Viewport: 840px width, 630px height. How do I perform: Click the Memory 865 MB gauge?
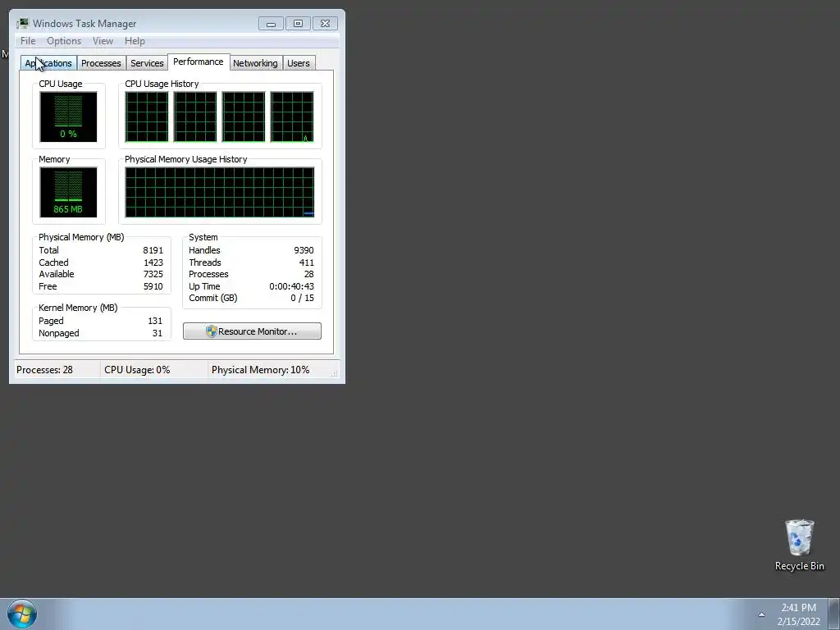point(68,192)
